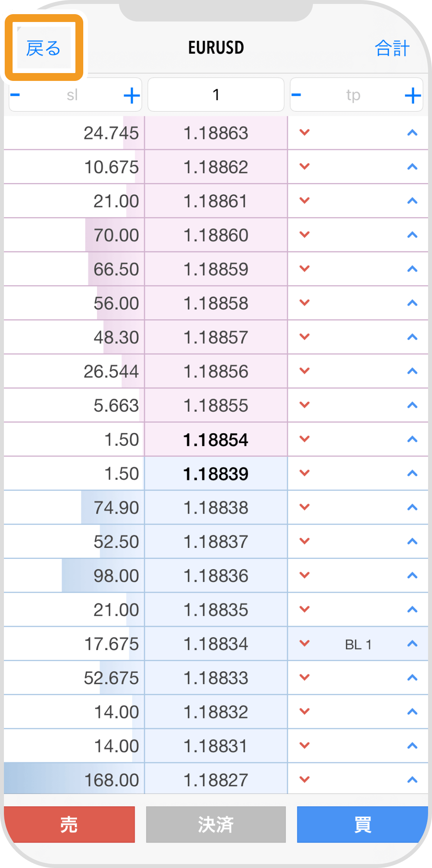Tap red down arrow at 1.18836
The width and height of the screenshot is (432, 868).
(x=305, y=575)
